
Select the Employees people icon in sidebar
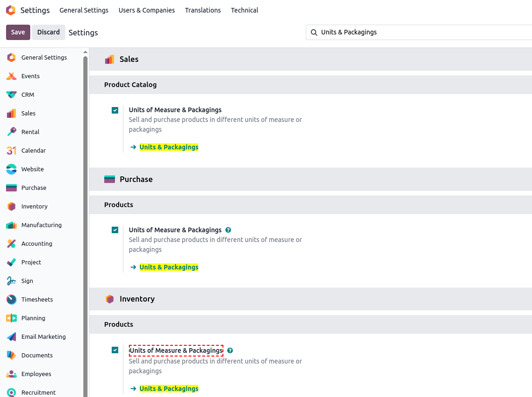pos(11,374)
